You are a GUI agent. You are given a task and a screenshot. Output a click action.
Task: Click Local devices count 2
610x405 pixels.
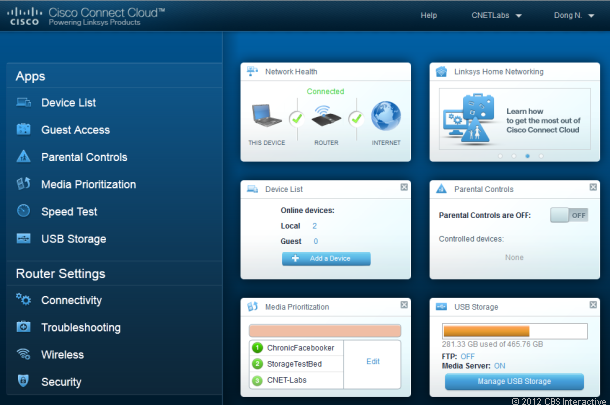(x=314, y=226)
